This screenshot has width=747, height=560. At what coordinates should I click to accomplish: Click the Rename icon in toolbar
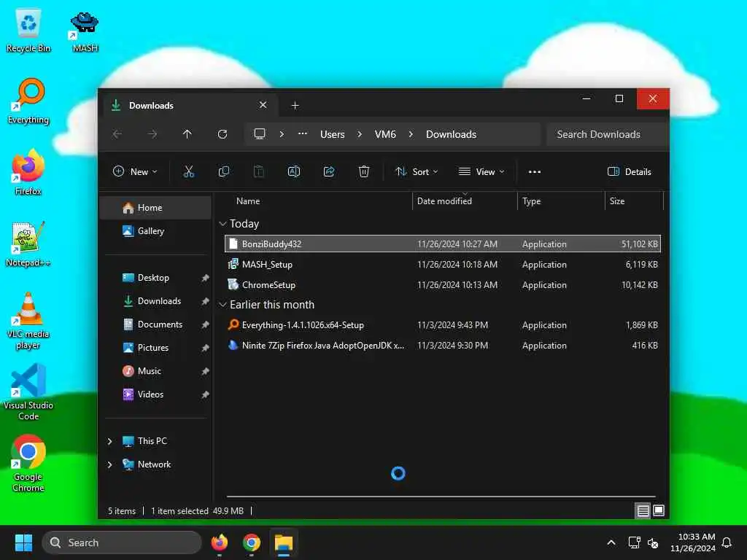click(x=294, y=172)
